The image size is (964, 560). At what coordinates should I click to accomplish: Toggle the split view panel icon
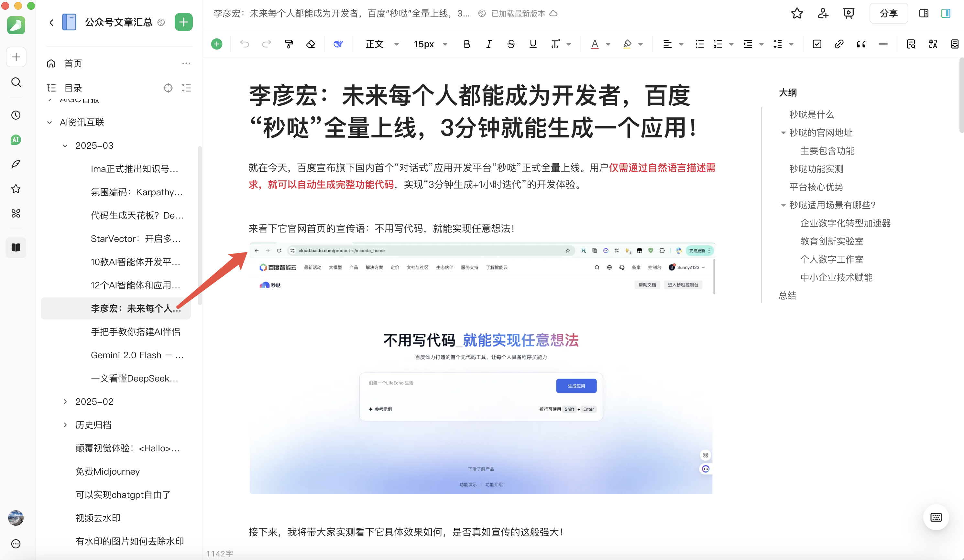pos(924,13)
